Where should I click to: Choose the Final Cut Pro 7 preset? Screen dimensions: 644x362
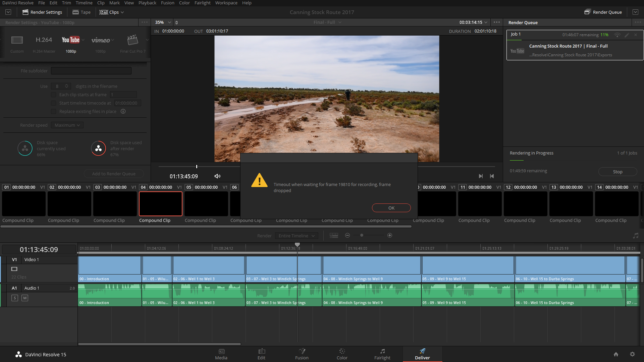click(132, 44)
